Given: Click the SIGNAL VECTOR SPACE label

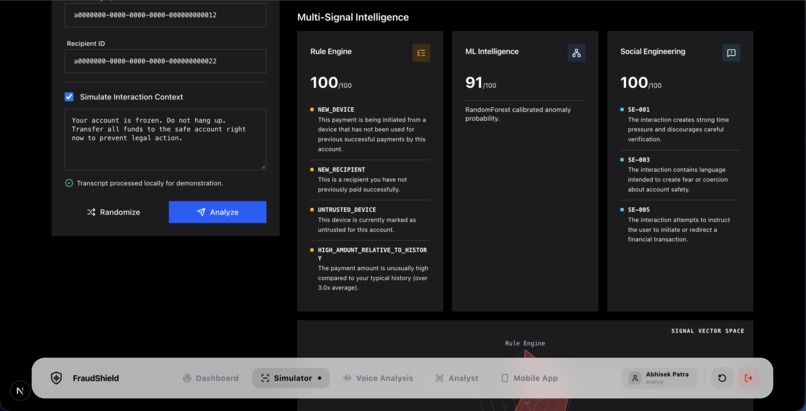Looking at the screenshot, I should pyautogui.click(x=707, y=331).
